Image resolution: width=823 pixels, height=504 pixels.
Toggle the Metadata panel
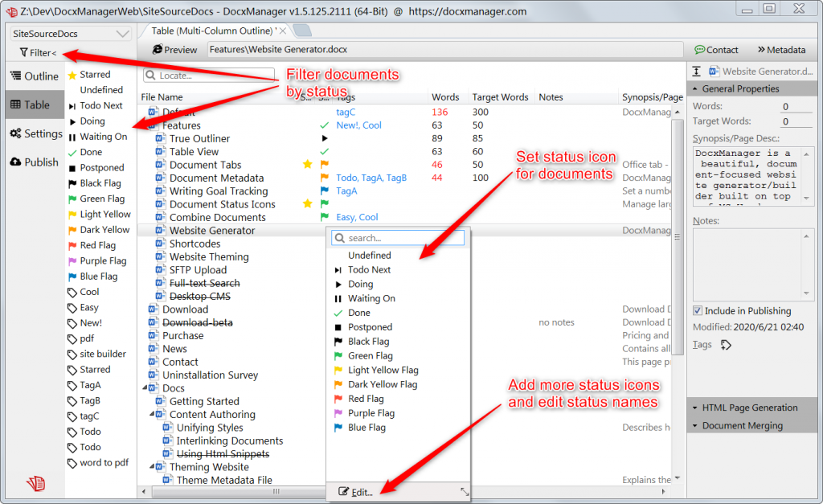click(781, 50)
